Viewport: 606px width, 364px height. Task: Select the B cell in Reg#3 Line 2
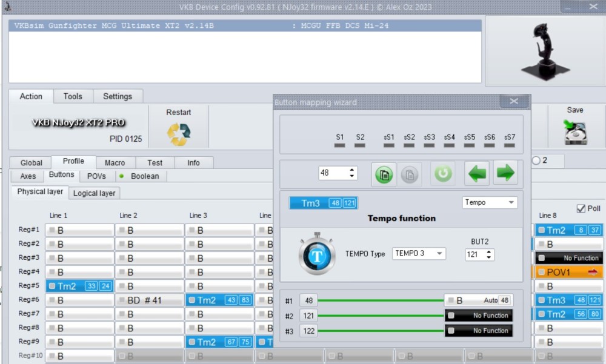[150, 258]
